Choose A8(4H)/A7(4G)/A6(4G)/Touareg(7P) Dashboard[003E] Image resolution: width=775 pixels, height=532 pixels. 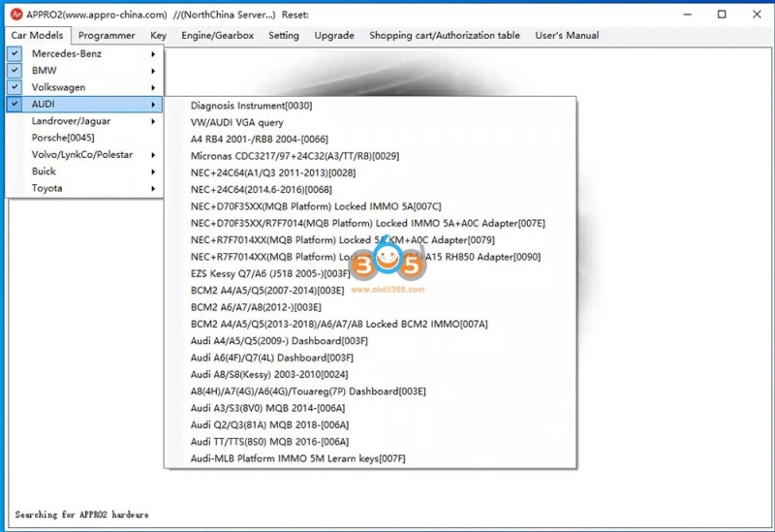(x=370, y=391)
